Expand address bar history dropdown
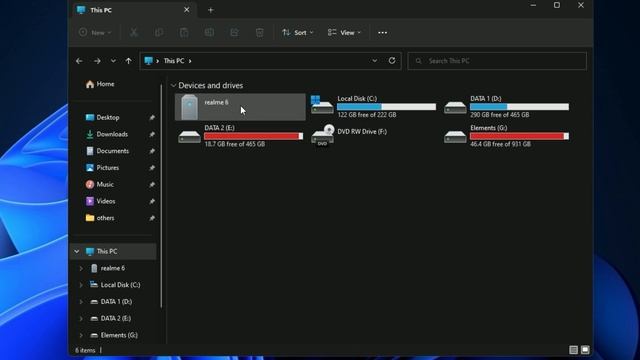The height and width of the screenshot is (360, 640). click(374, 61)
